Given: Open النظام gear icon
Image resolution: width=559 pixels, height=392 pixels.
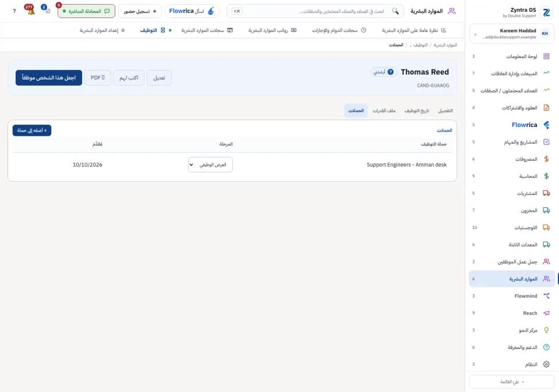Looking at the screenshot, I should [546, 364].
